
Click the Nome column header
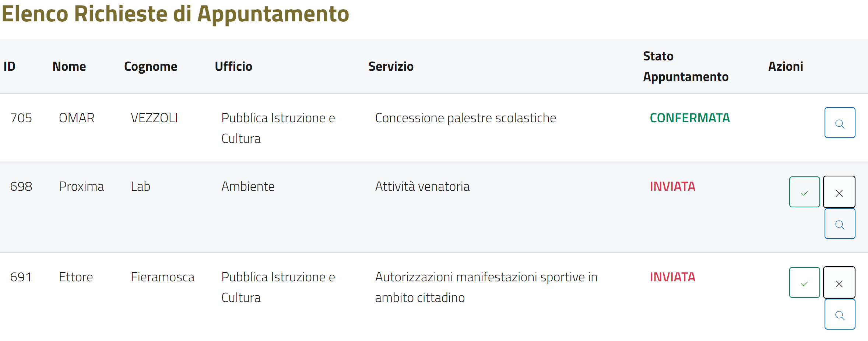[69, 66]
